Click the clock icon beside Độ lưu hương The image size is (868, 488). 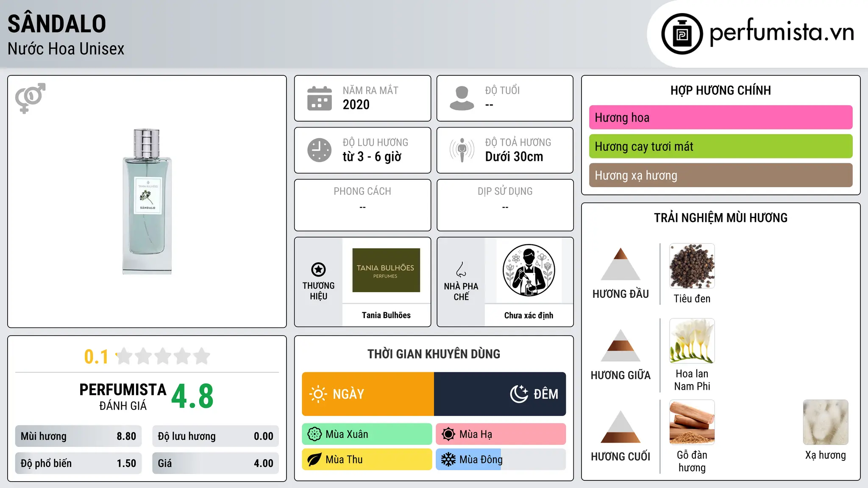[320, 150]
